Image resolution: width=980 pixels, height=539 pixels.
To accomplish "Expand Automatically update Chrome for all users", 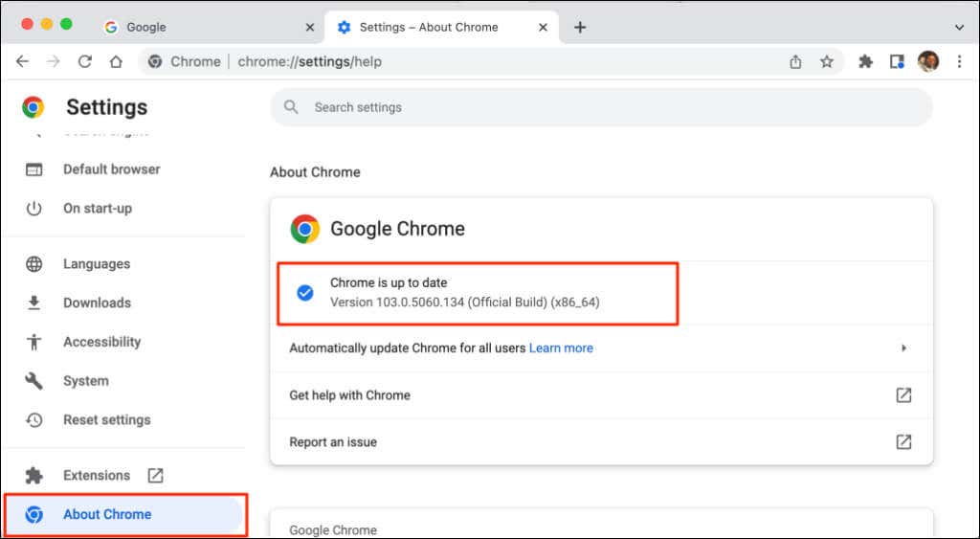I will (x=903, y=348).
